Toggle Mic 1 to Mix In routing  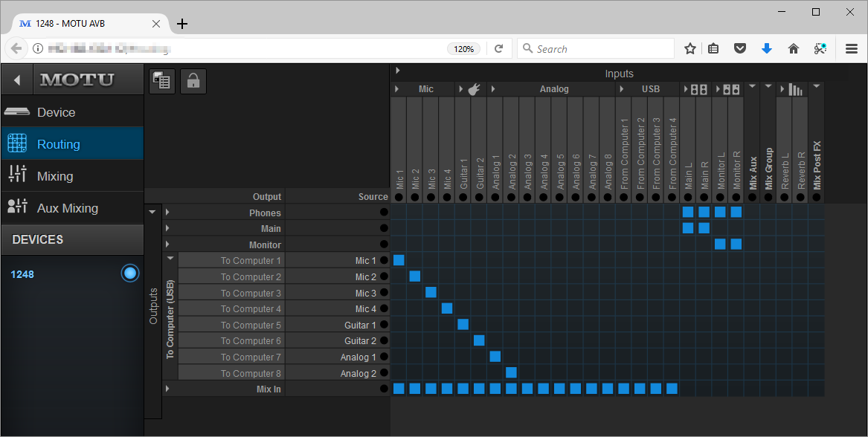[x=399, y=389]
